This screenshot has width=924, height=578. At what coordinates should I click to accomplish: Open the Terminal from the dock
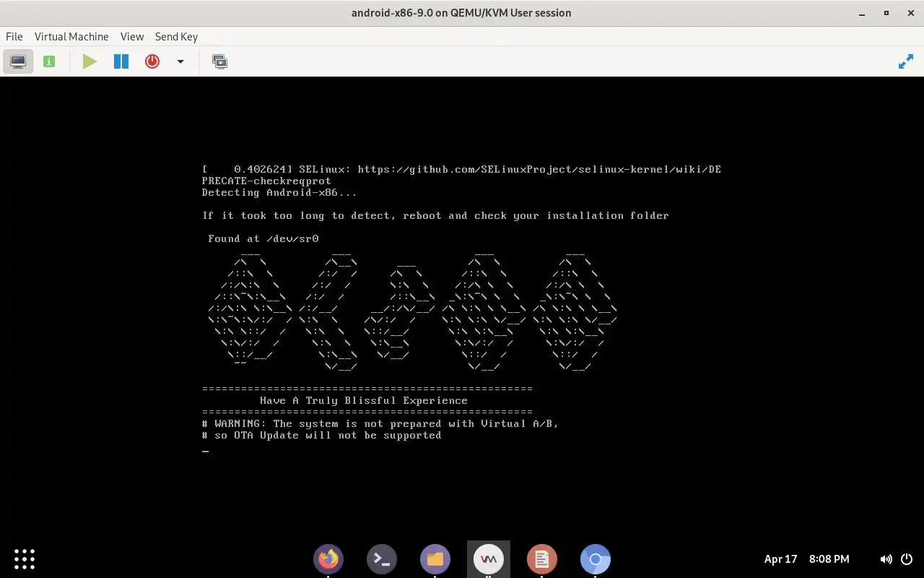pos(382,558)
